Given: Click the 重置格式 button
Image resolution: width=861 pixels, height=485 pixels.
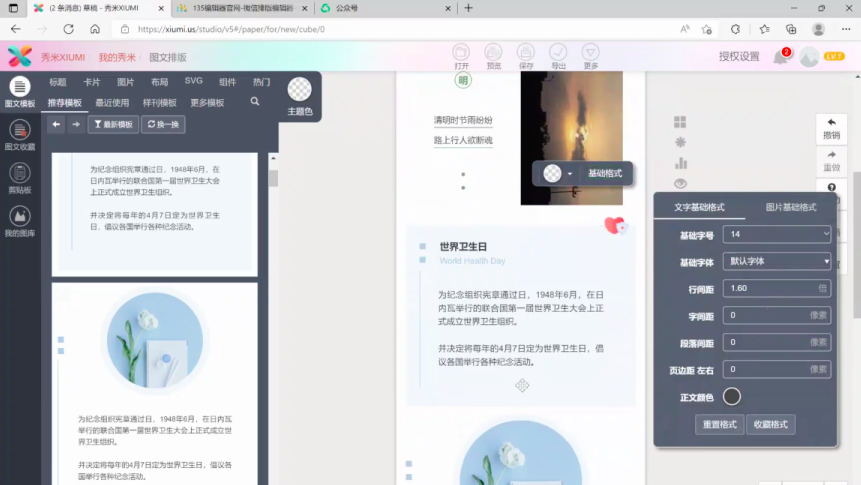Looking at the screenshot, I should tap(719, 425).
